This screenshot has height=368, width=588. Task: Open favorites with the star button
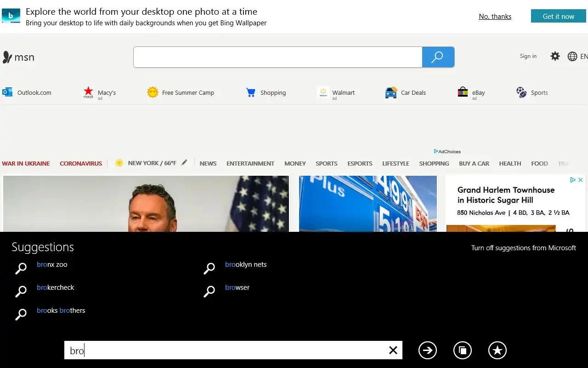pos(498,350)
